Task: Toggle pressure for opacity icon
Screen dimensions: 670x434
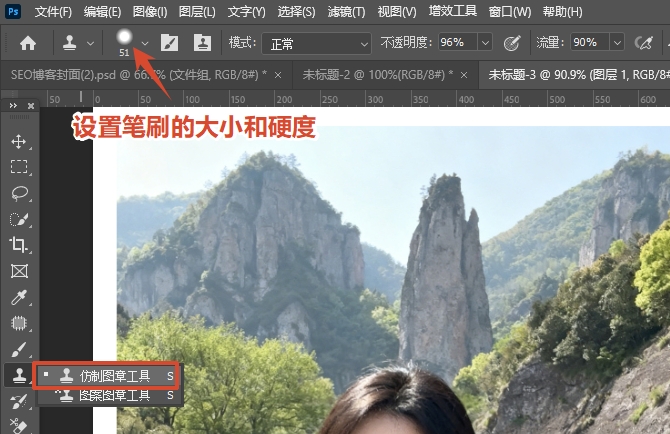Action: pyautogui.click(x=512, y=43)
